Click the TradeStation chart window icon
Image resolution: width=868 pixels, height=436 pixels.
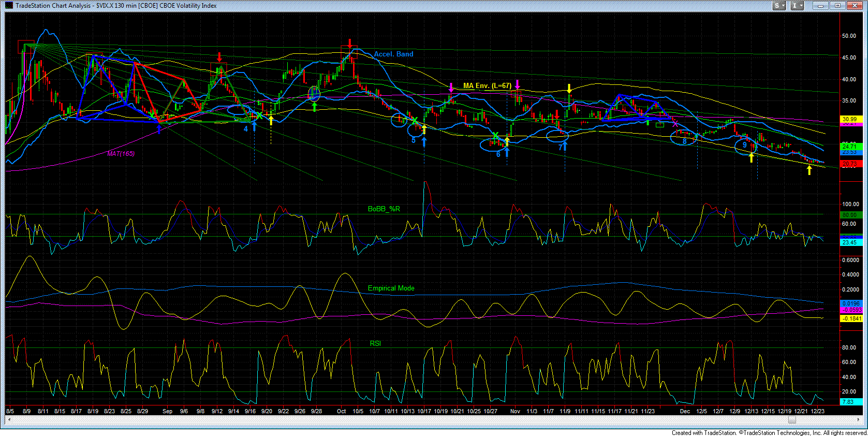(x=9, y=6)
